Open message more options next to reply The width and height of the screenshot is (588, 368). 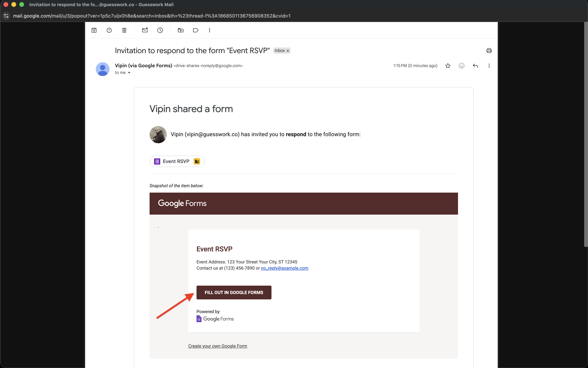(489, 66)
